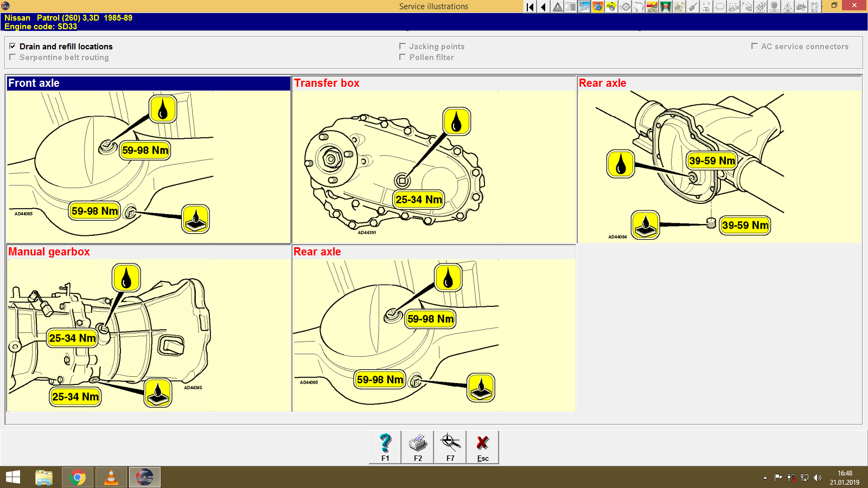868x488 pixels.
Task: Expand the hidden icons arrow in system tray
Action: (x=765, y=478)
